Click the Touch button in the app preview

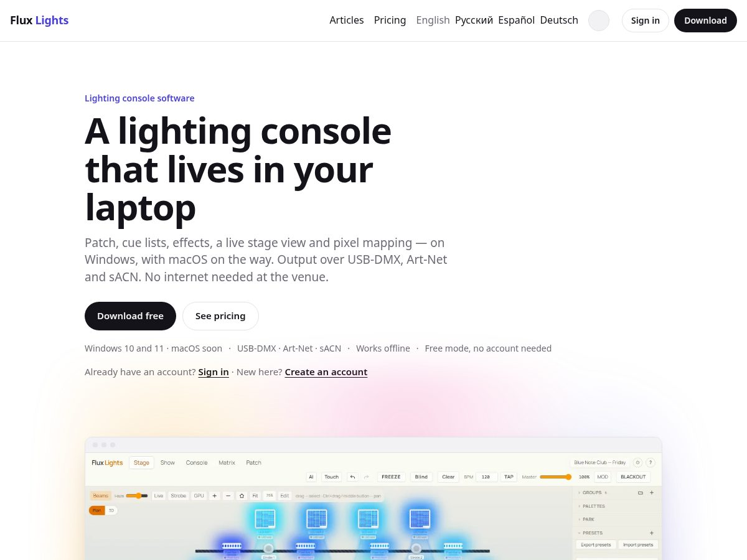332,477
